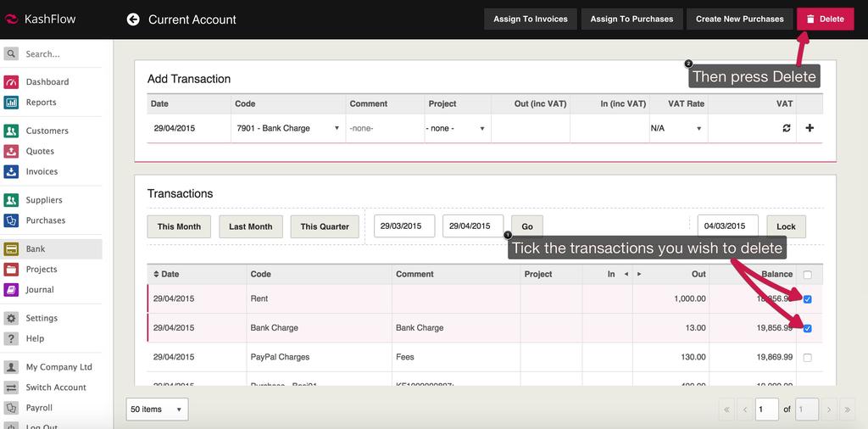Click the refresh VAT icon in Add Transaction
868x429 pixels.
(x=786, y=128)
